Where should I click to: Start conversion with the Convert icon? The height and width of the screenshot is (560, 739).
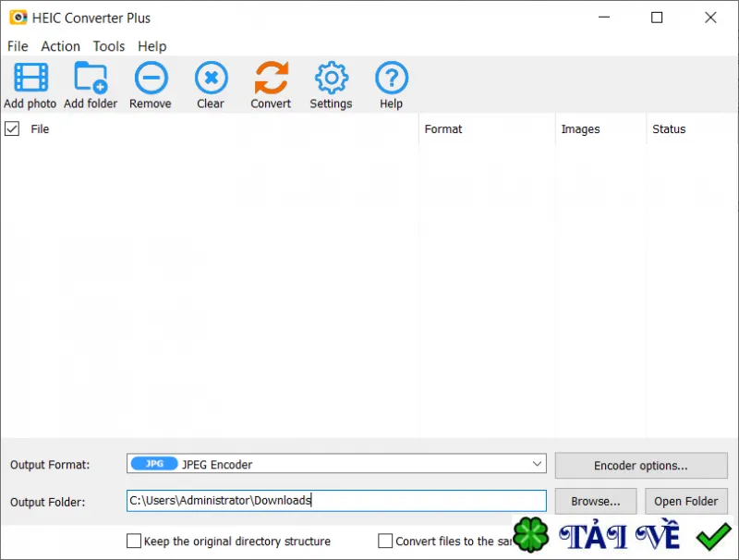click(271, 78)
